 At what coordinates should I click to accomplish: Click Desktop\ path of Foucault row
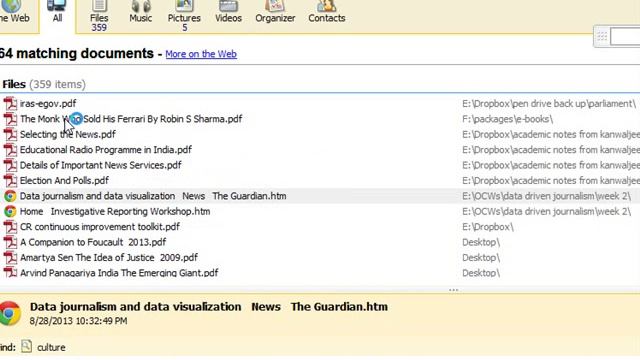(x=481, y=242)
